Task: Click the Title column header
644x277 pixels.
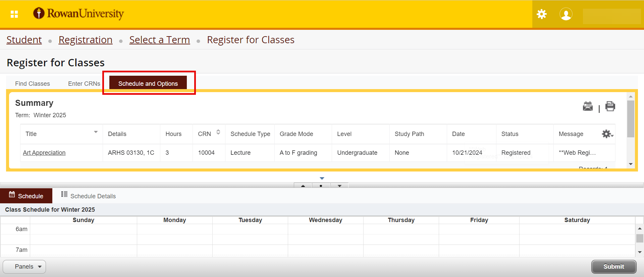Action: pyautogui.click(x=62, y=134)
